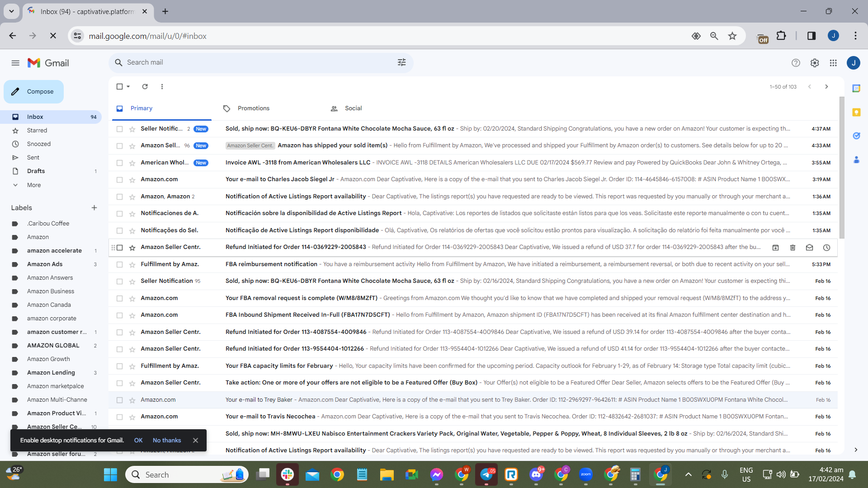Refresh the inbox list
Image resolution: width=868 pixels, height=488 pixels.
(x=145, y=86)
